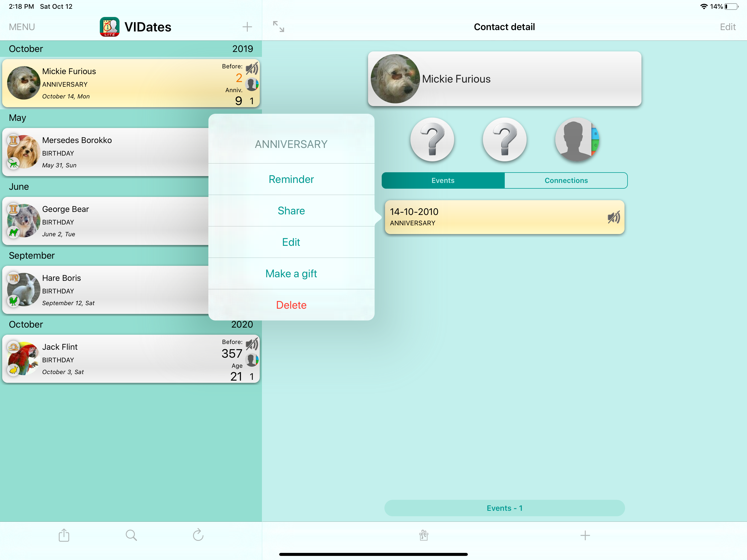Tap monkey zodiac badge on Mersedes Borokko
The height and width of the screenshot is (560, 747).
pos(13,164)
